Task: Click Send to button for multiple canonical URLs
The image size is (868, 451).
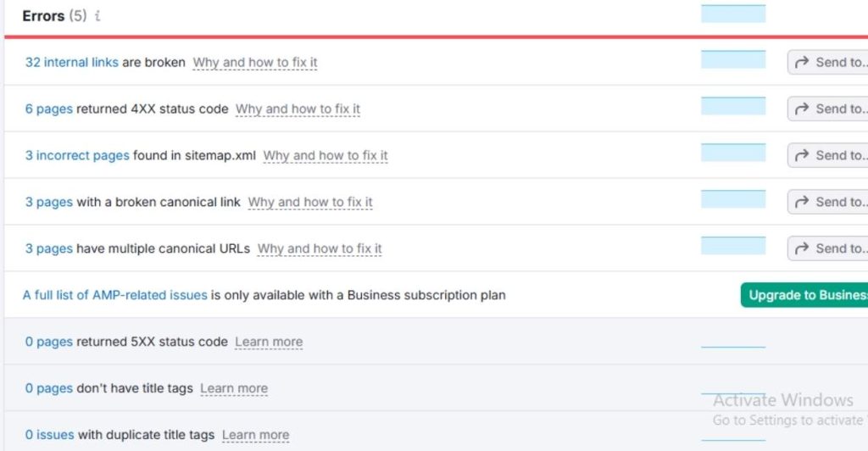Action: [829, 248]
